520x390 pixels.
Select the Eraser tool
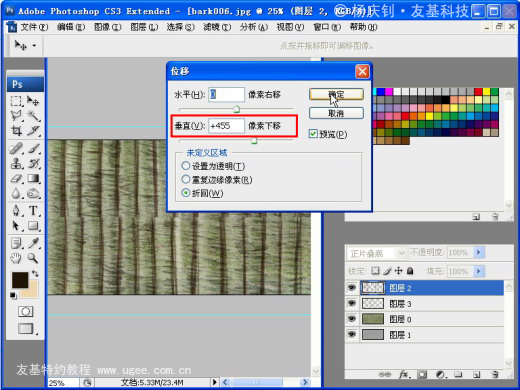pyautogui.click(x=16, y=179)
